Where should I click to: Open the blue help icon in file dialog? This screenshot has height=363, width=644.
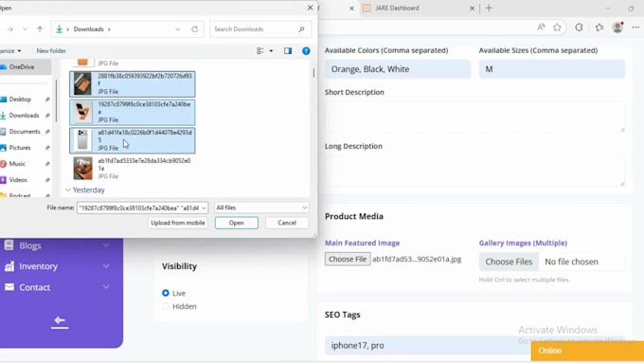(x=306, y=50)
